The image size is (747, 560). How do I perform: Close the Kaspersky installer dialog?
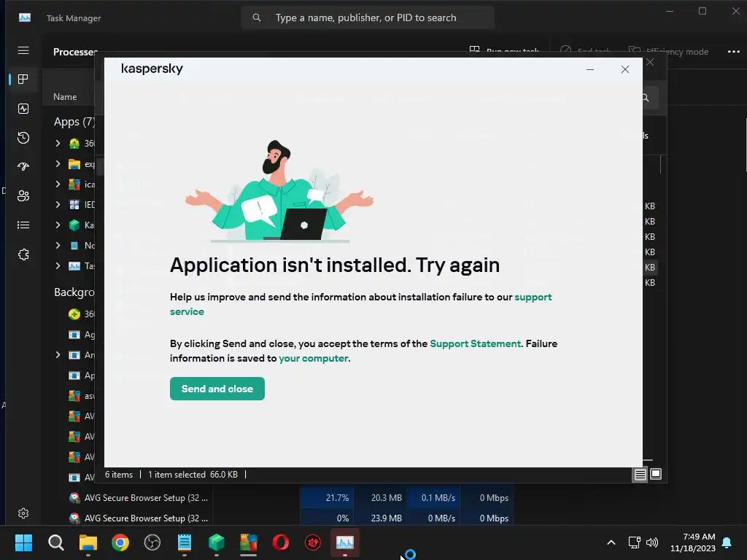click(625, 69)
